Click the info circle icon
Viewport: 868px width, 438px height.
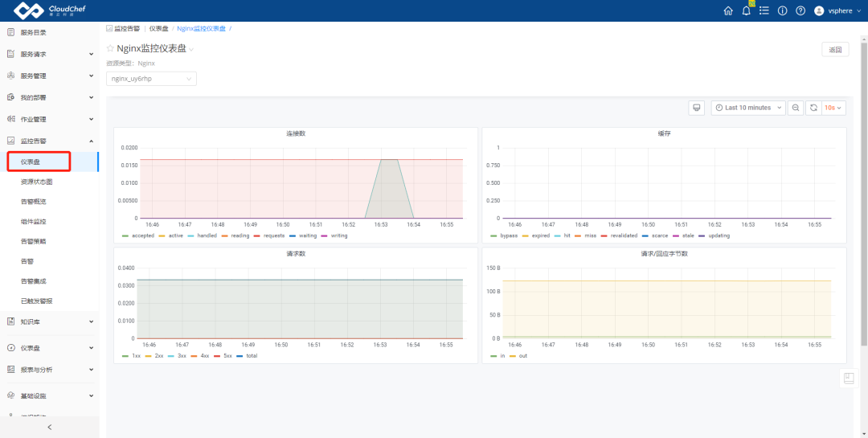[782, 10]
